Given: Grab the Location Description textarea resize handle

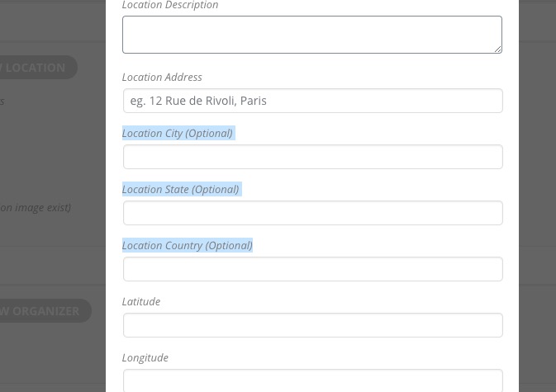Looking at the screenshot, I should coord(498,50).
